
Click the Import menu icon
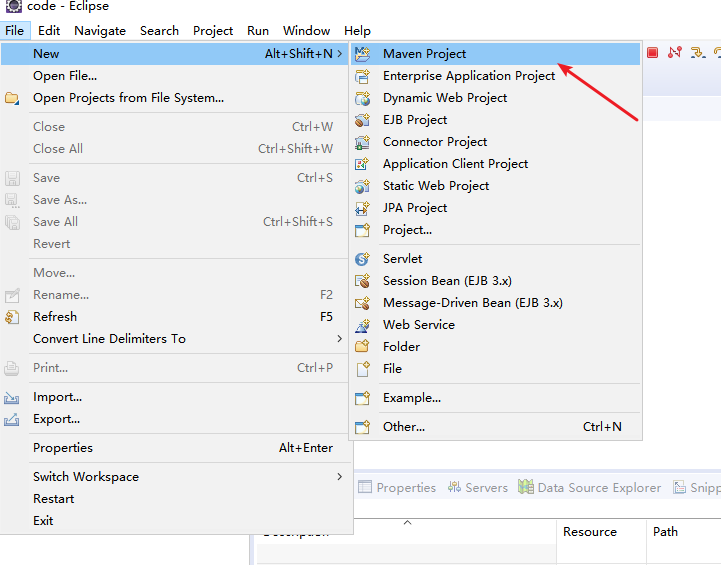pyautogui.click(x=11, y=397)
